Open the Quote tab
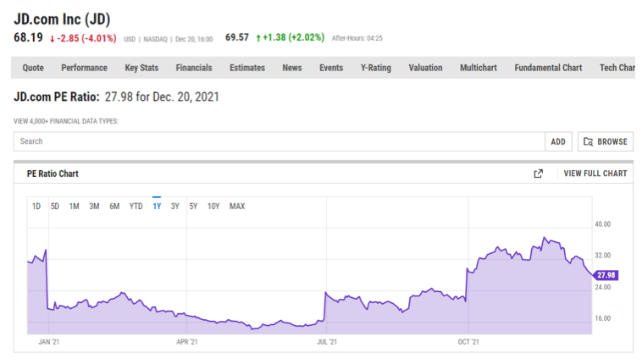The image size is (642, 364). tap(33, 68)
